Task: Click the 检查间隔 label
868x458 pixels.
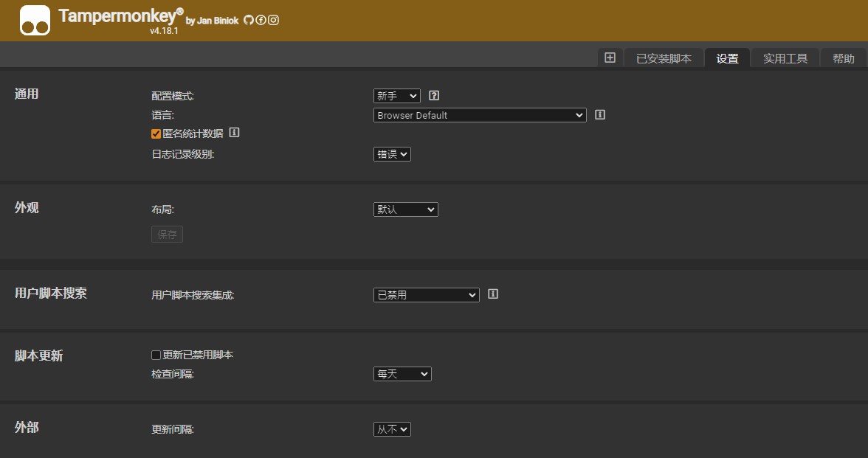Action: point(173,374)
